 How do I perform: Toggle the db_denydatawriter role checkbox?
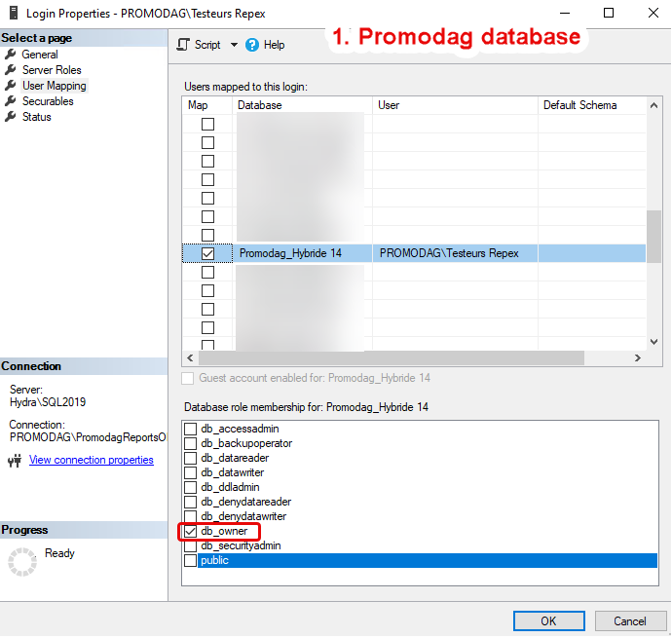190,516
